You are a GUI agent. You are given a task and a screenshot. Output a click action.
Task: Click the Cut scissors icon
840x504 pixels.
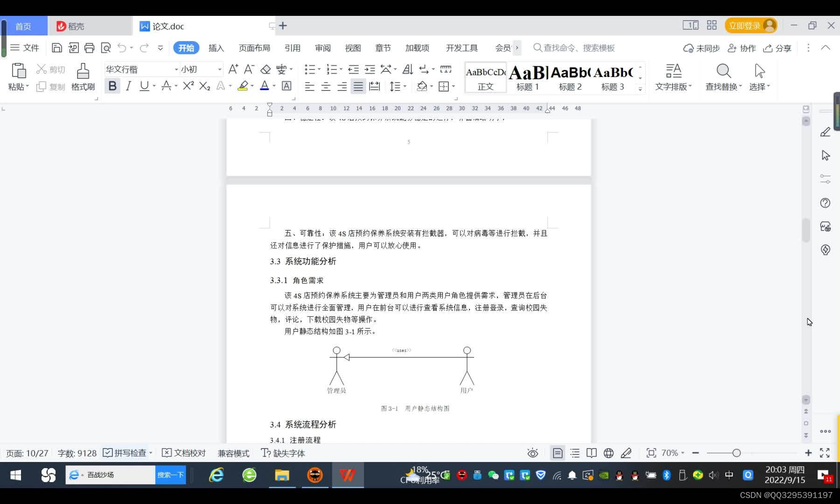point(42,69)
